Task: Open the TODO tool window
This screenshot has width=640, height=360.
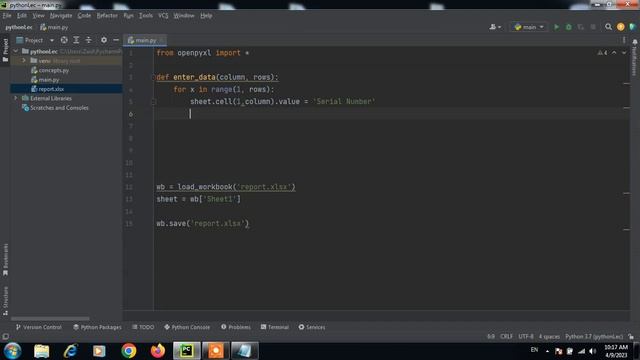Action: pyautogui.click(x=143, y=327)
